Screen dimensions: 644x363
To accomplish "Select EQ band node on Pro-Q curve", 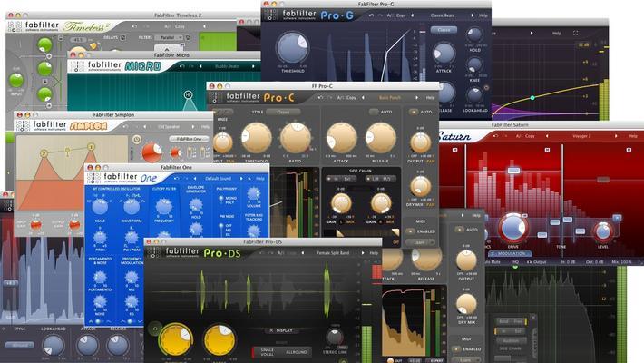I will pos(532,98).
